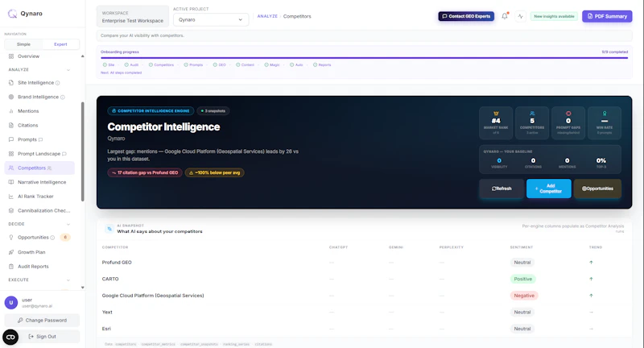This screenshot has width=644, height=348.
Task: Click Google Cloud Platform (Geospatial Services) row
Action: 365,296
